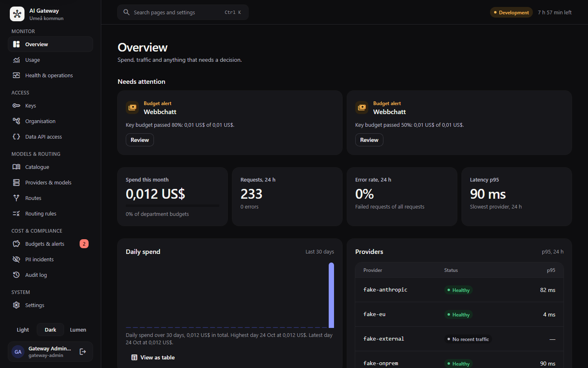588x368 pixels.
Task: Click the Catalogue book icon
Action: pyautogui.click(x=16, y=167)
